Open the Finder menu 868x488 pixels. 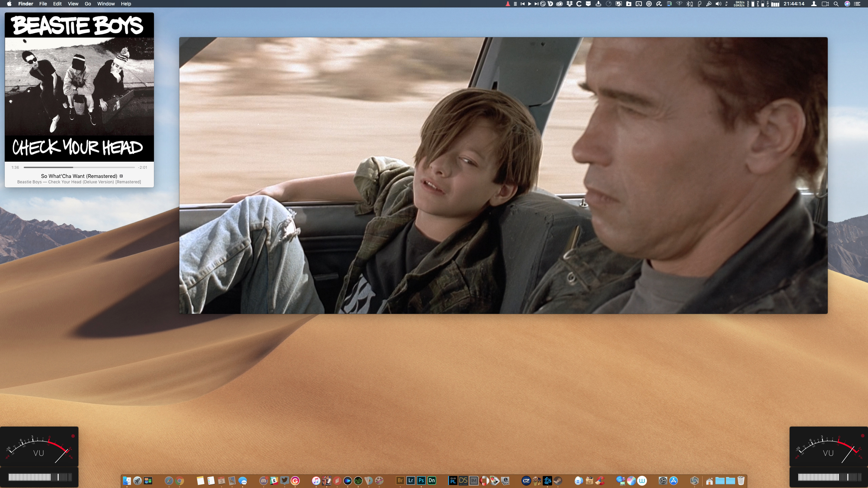click(25, 4)
